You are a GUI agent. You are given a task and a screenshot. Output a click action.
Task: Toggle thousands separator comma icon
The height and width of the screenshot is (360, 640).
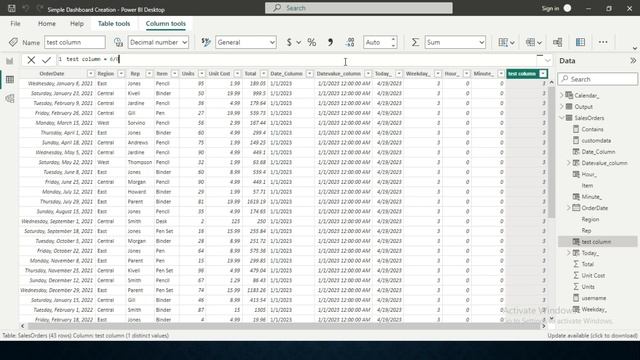330,42
